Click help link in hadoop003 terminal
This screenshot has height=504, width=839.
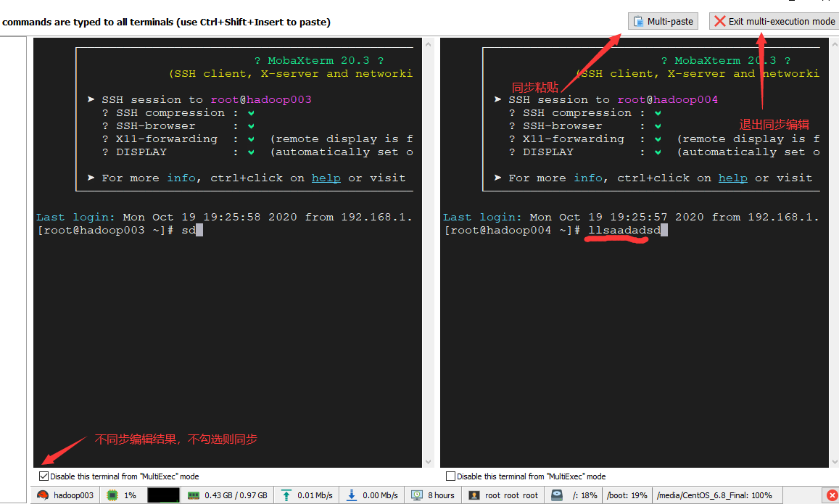pyautogui.click(x=326, y=178)
